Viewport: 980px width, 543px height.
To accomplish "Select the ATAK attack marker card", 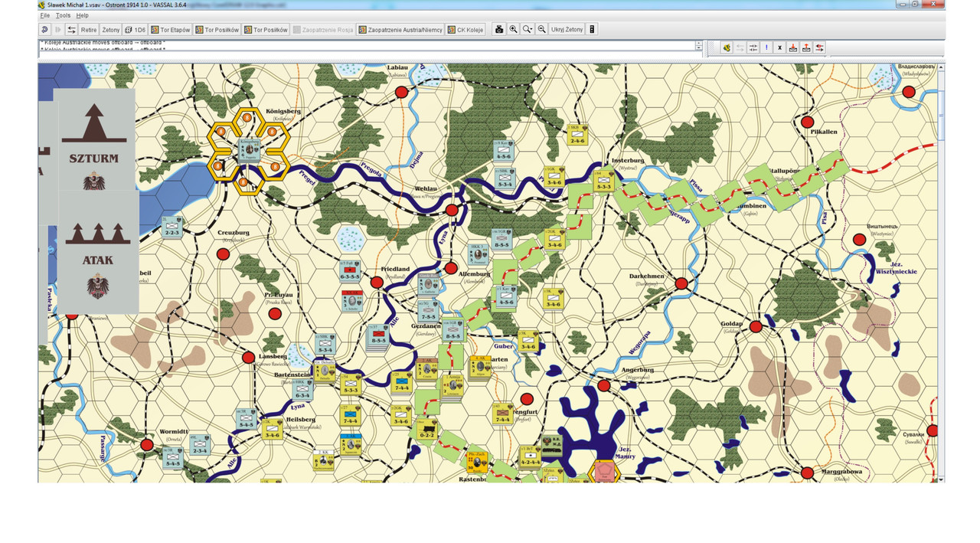I will [x=97, y=253].
